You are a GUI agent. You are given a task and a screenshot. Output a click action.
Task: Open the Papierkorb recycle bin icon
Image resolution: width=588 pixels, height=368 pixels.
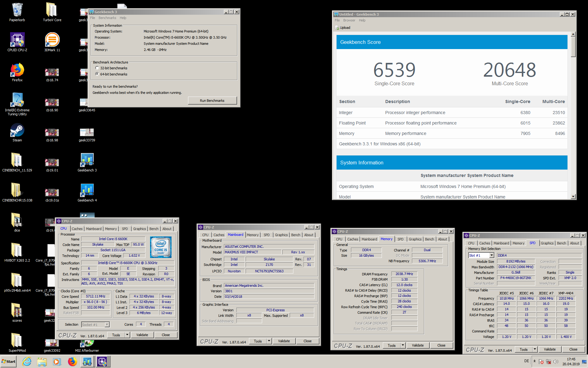click(x=17, y=12)
